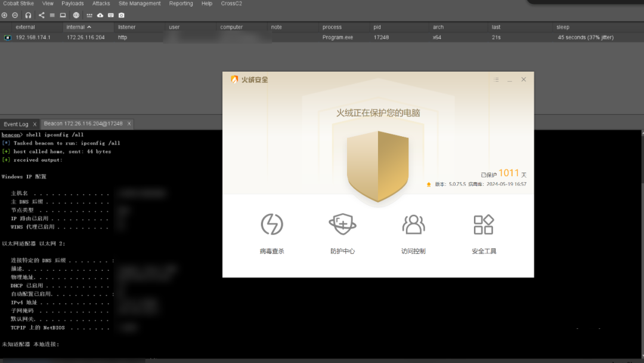
Task: Click the 访问控制 label in Huorong
Action: 413,251
